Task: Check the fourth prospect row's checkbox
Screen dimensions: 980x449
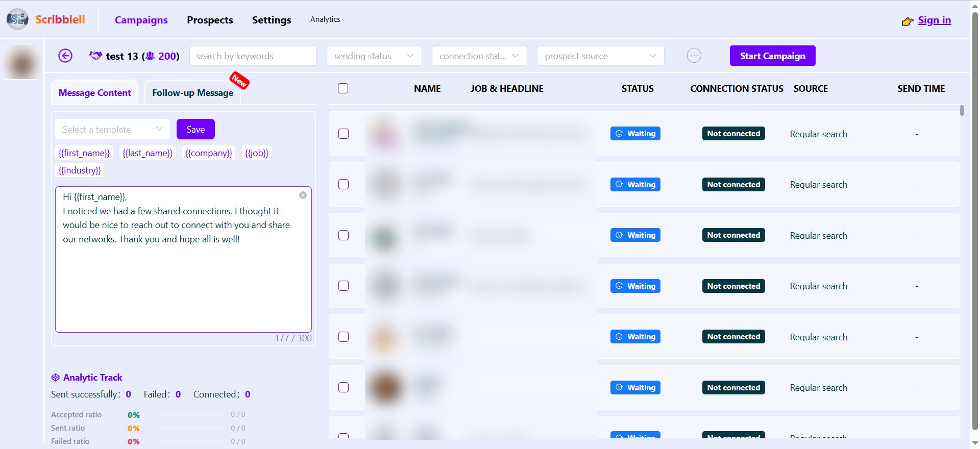Action: (x=344, y=286)
